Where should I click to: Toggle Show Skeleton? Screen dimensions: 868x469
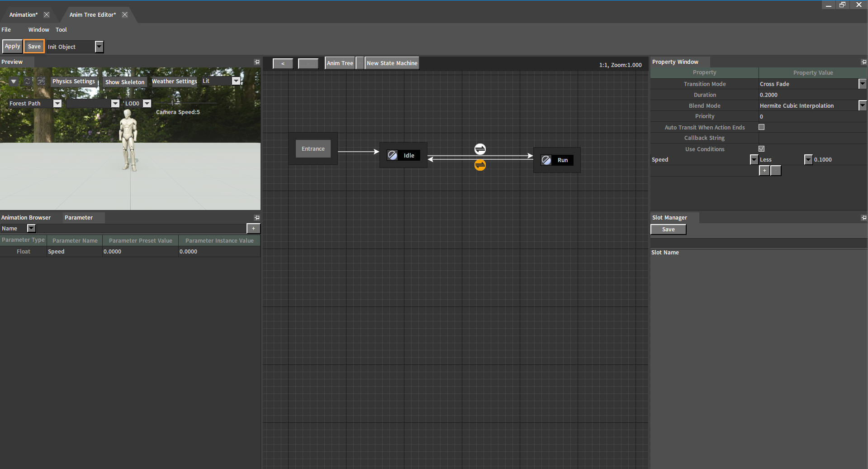(125, 82)
